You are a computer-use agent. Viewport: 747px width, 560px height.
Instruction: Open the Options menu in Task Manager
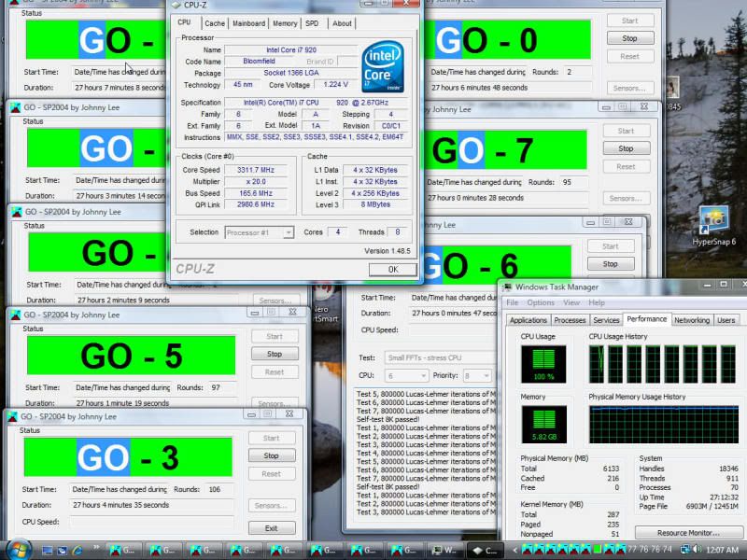(541, 302)
